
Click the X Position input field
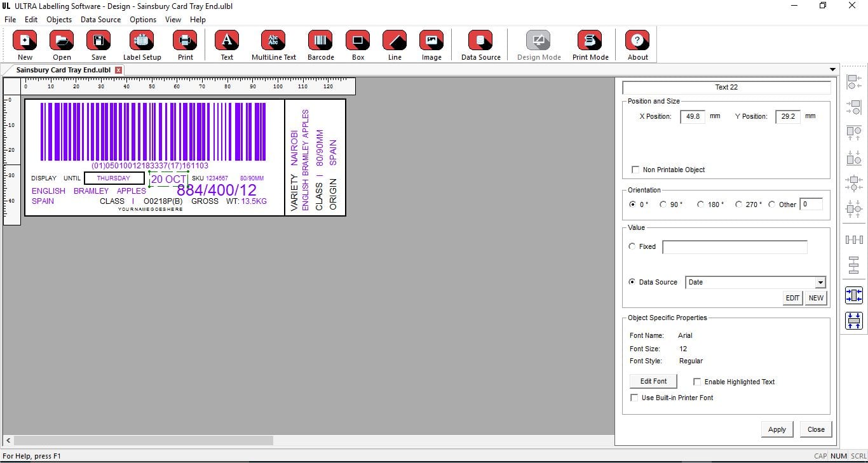[x=693, y=117]
